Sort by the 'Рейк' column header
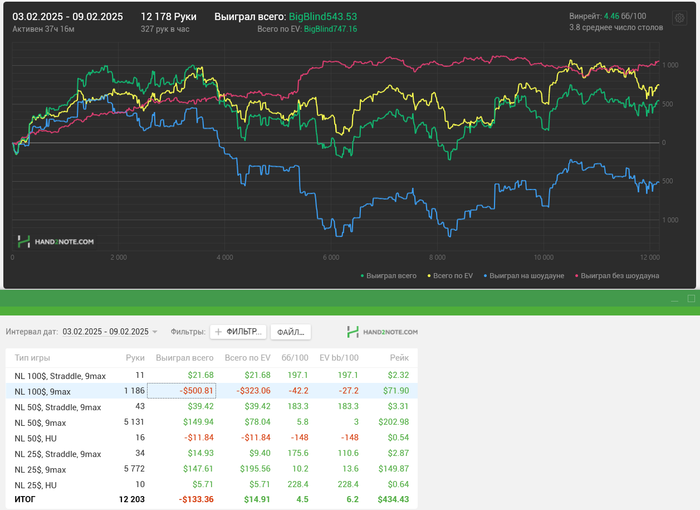This screenshot has width=700, height=510. click(x=400, y=357)
